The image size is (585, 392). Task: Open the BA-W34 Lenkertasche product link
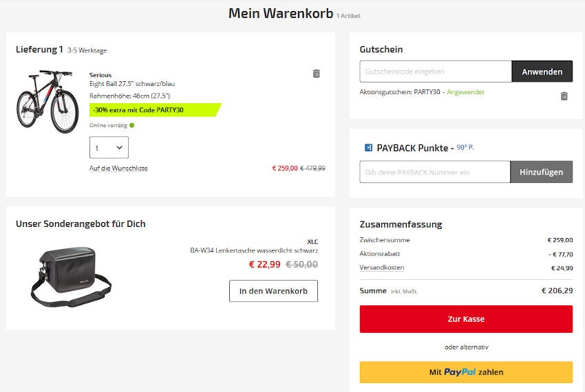(x=254, y=250)
